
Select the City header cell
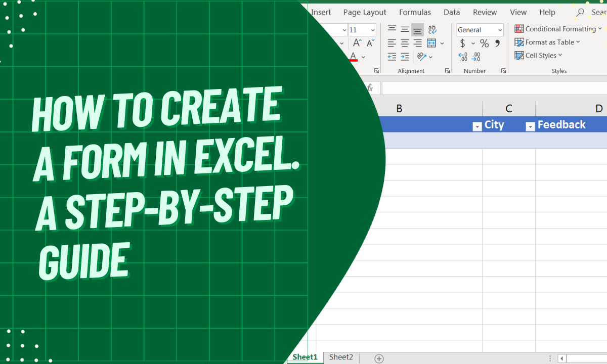[509, 124]
